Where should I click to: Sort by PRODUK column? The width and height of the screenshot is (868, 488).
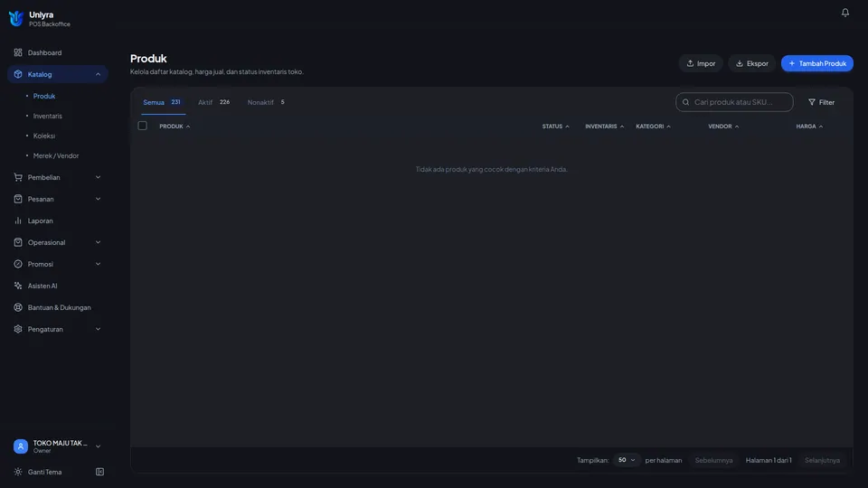coord(175,127)
